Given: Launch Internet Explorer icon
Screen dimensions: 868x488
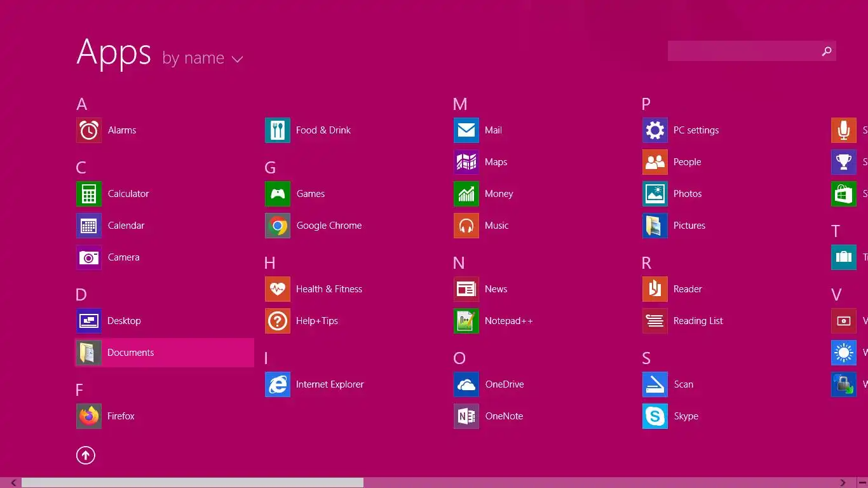Looking at the screenshot, I should 278,384.
